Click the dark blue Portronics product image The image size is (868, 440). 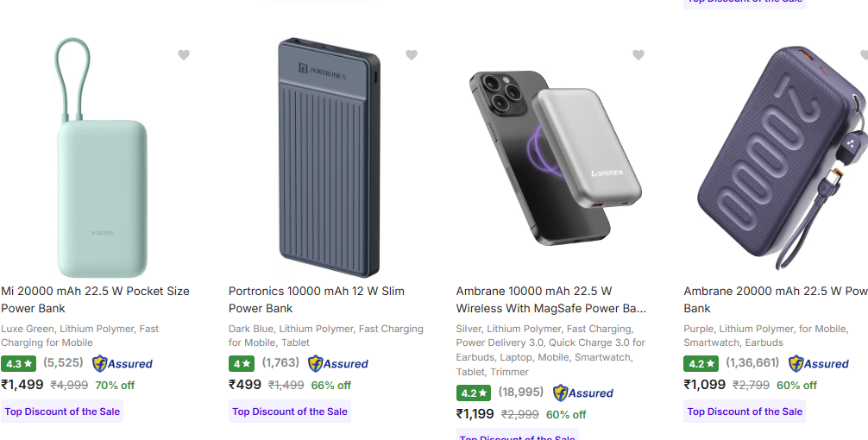[330, 157]
